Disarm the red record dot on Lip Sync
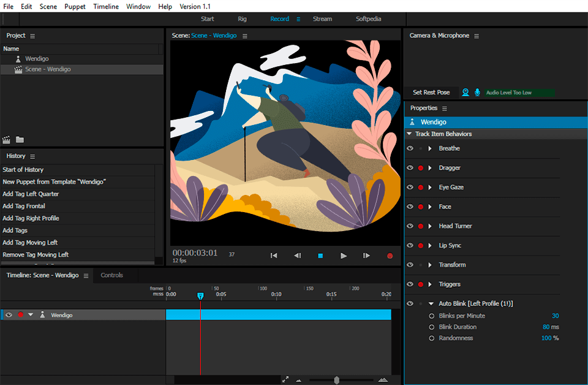 pyautogui.click(x=421, y=245)
